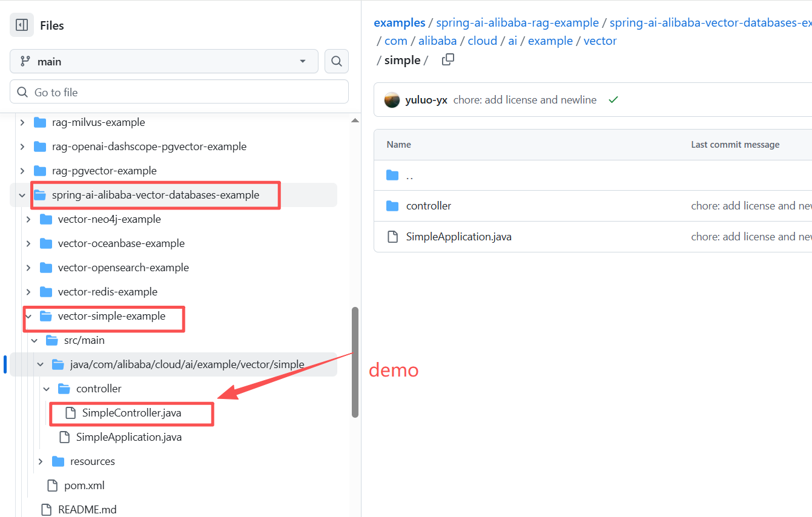Open commit 'chore: add license and newline' in header
Image resolution: width=812 pixels, height=517 pixels.
click(525, 100)
